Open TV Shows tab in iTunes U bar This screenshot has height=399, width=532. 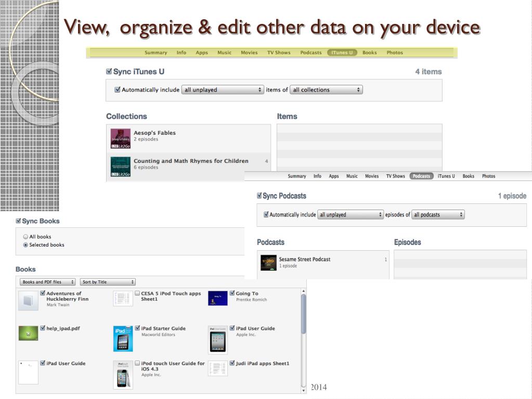tap(279, 53)
